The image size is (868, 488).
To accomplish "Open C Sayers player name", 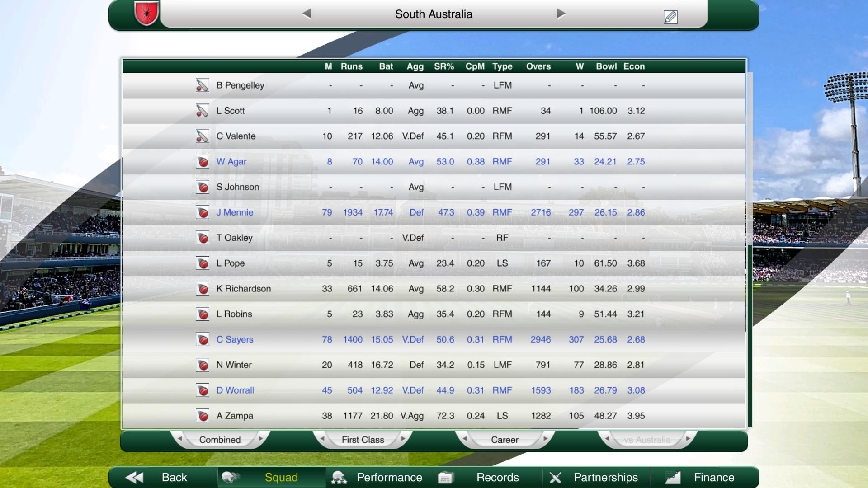I will point(235,339).
